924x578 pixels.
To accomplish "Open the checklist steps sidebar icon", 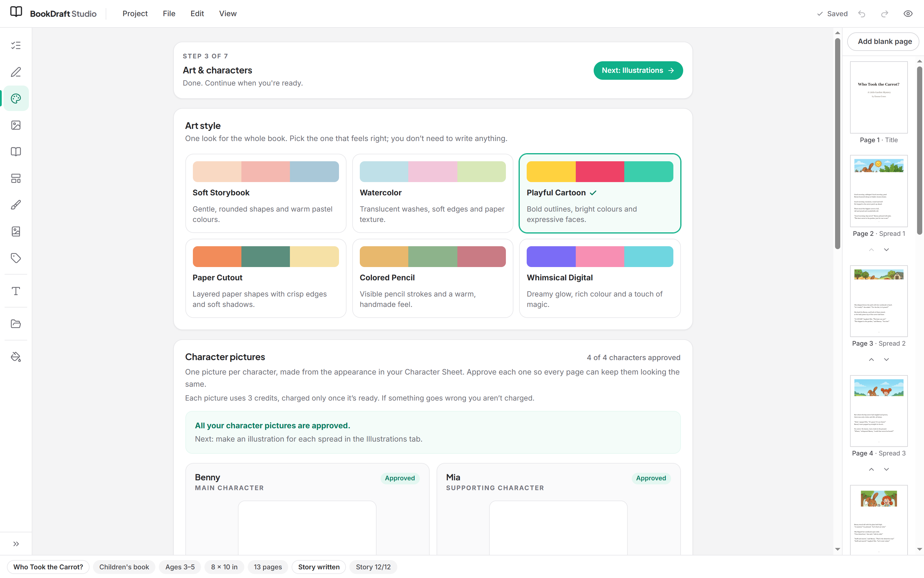I will point(16,45).
